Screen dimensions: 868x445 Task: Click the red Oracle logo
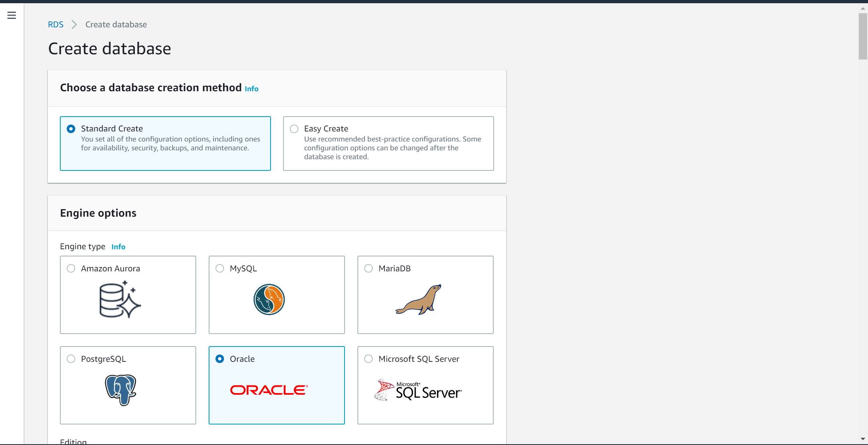tap(269, 390)
